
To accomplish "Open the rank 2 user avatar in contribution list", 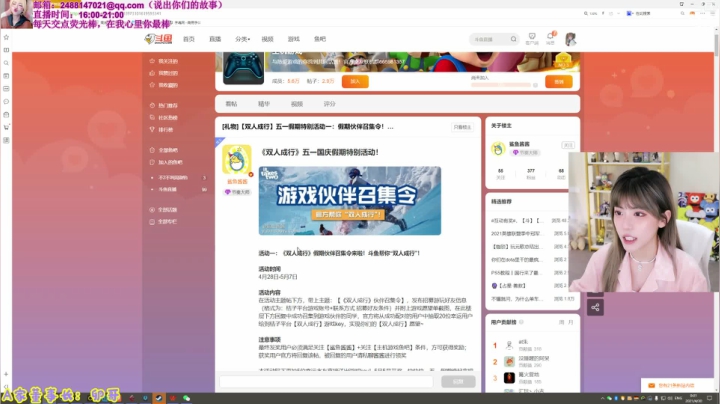I will tap(509, 361).
